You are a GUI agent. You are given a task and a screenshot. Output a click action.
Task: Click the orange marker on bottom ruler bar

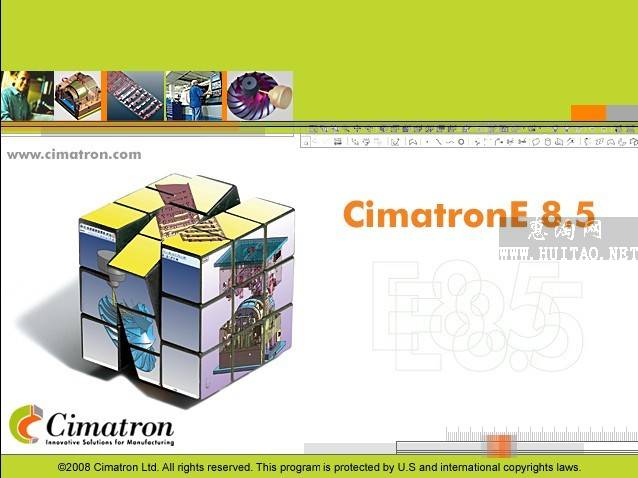[499, 446]
